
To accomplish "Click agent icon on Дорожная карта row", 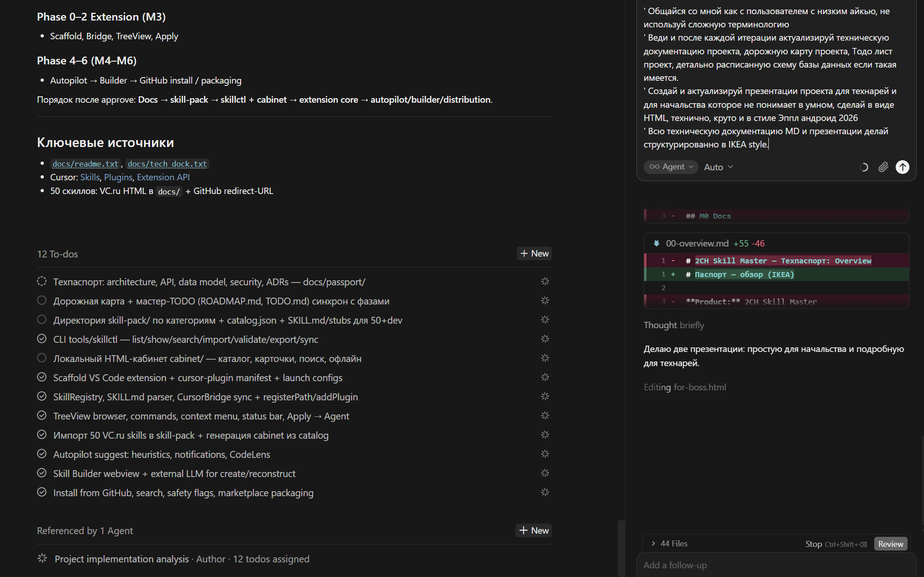I will click(x=545, y=300).
